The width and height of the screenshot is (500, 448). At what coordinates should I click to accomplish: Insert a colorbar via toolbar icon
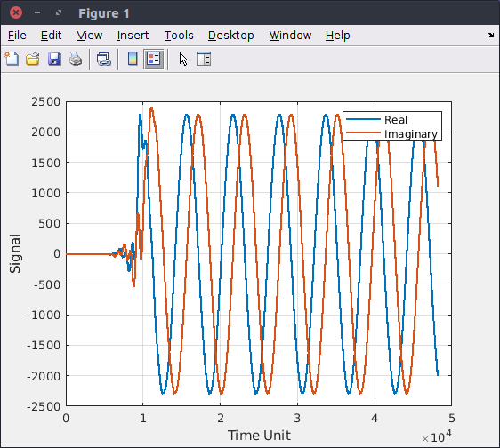pos(133,59)
